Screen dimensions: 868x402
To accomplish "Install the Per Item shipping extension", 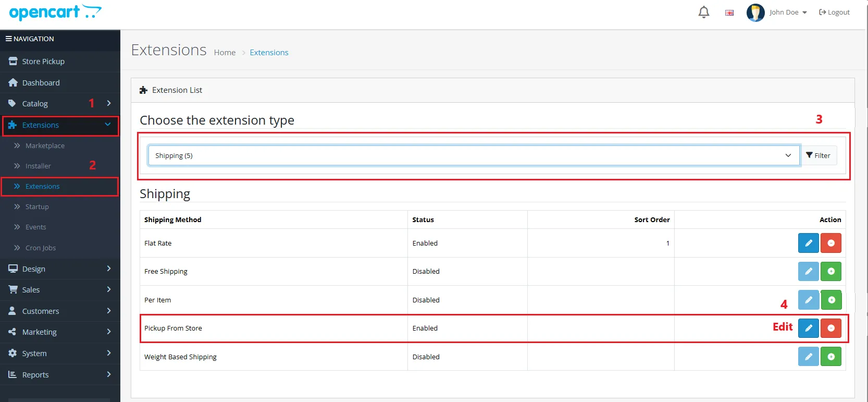I will tap(831, 300).
